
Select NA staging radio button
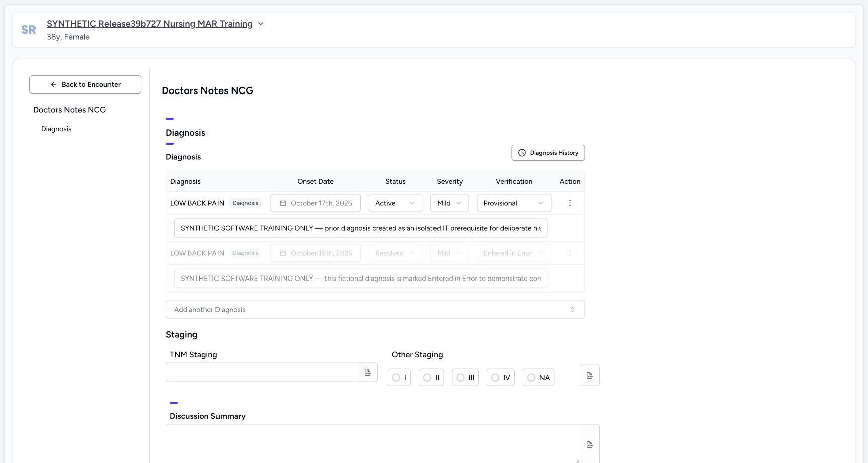click(x=531, y=378)
